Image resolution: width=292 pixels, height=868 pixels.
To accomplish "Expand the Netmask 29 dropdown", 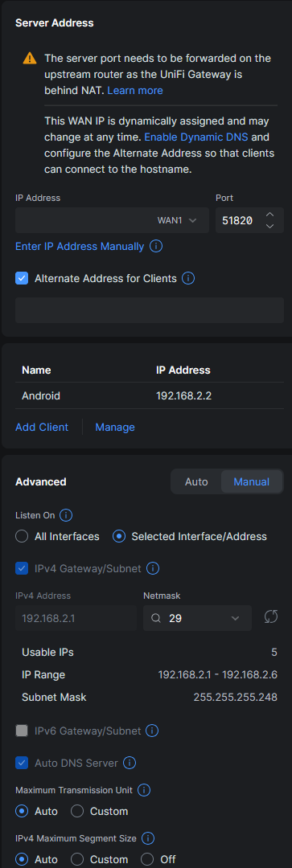I will [197, 618].
